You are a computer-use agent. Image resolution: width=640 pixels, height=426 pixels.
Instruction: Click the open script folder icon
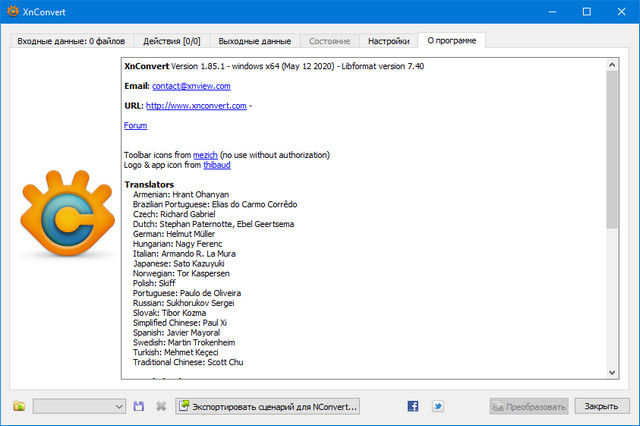point(18,406)
